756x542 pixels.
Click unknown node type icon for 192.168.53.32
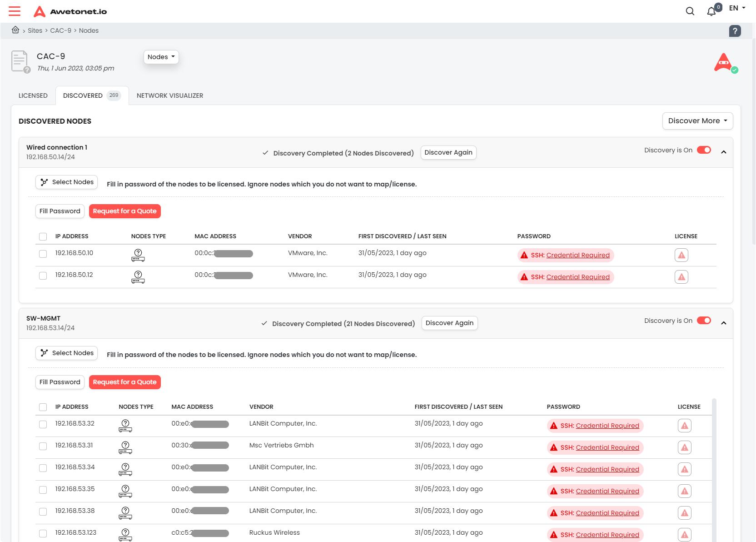click(125, 426)
